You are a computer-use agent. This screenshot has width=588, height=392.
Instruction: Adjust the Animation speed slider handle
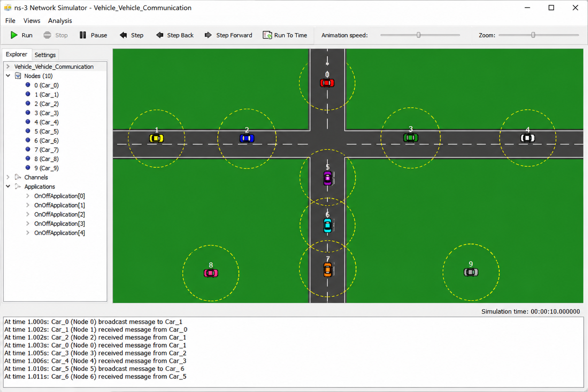point(418,35)
